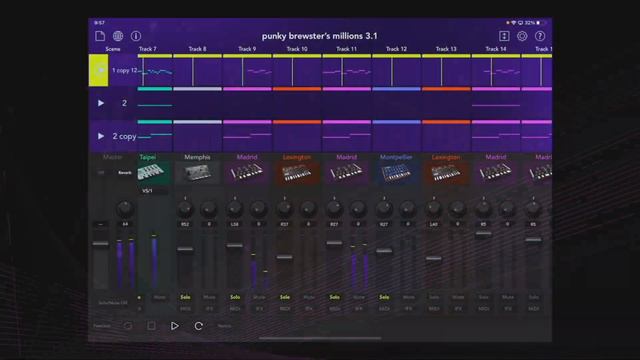Launch scene 2 with its play arrow
The height and width of the screenshot is (360, 640).
click(x=100, y=103)
